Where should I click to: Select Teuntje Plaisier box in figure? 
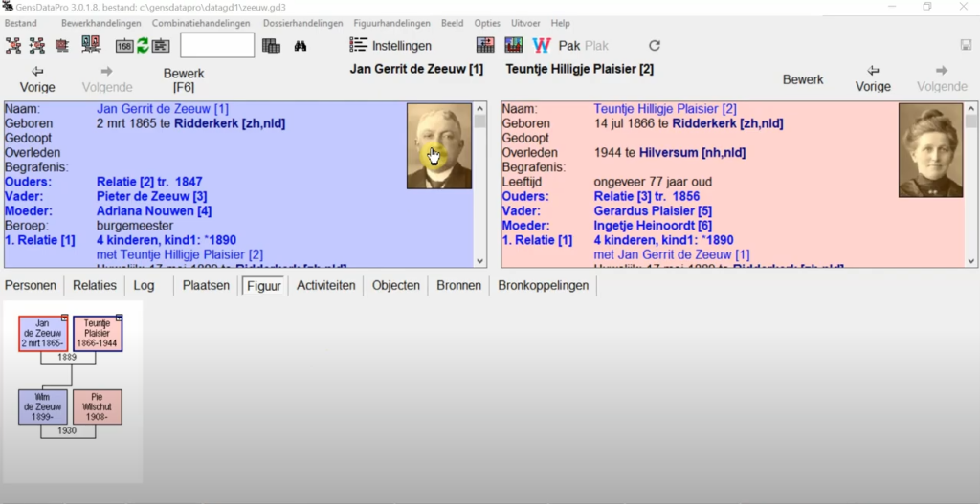pos(97,334)
